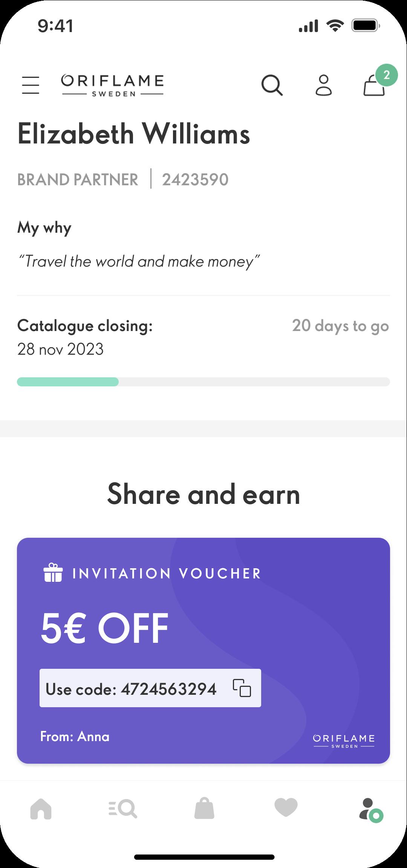This screenshot has height=868, width=407.
Task: Tap the gift icon on the voucher
Action: pos(53,572)
